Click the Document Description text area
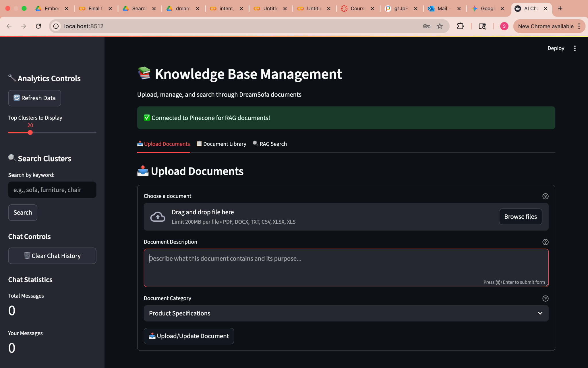Screen dimensions: 588x368 [346, 267]
